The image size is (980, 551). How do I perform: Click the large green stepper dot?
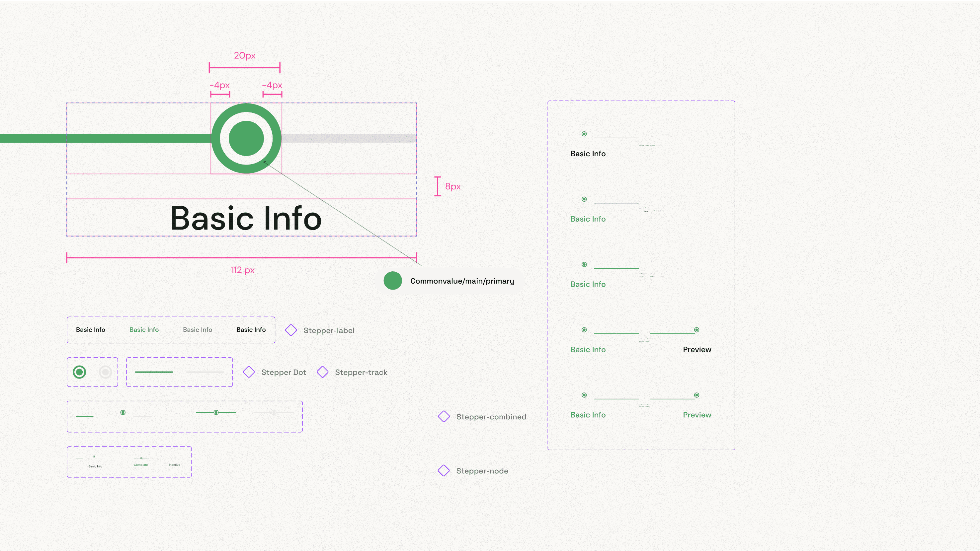click(246, 138)
